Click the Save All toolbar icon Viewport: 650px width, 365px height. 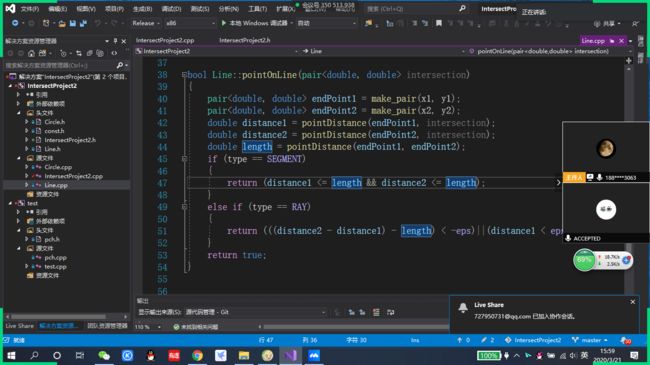click(x=83, y=24)
